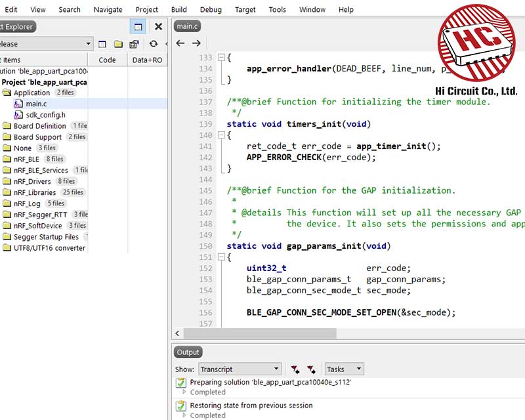Open the Release configuration dropdown
Screen dimensions: 525x420
click(45, 44)
